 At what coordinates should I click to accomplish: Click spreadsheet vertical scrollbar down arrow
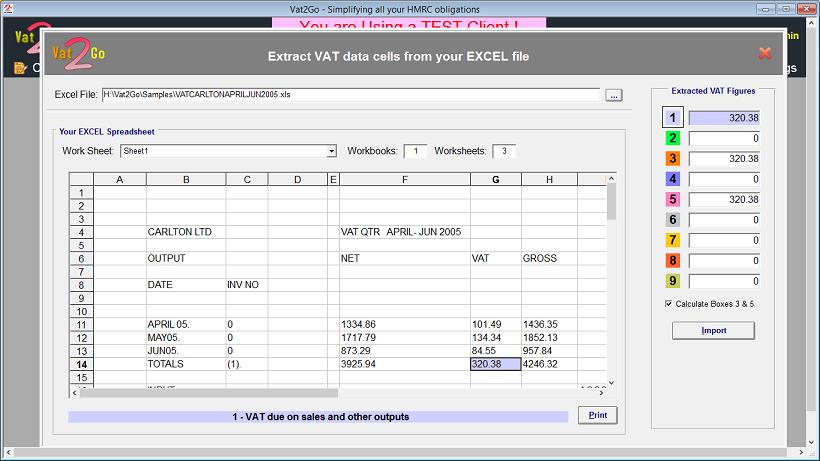[x=611, y=383]
